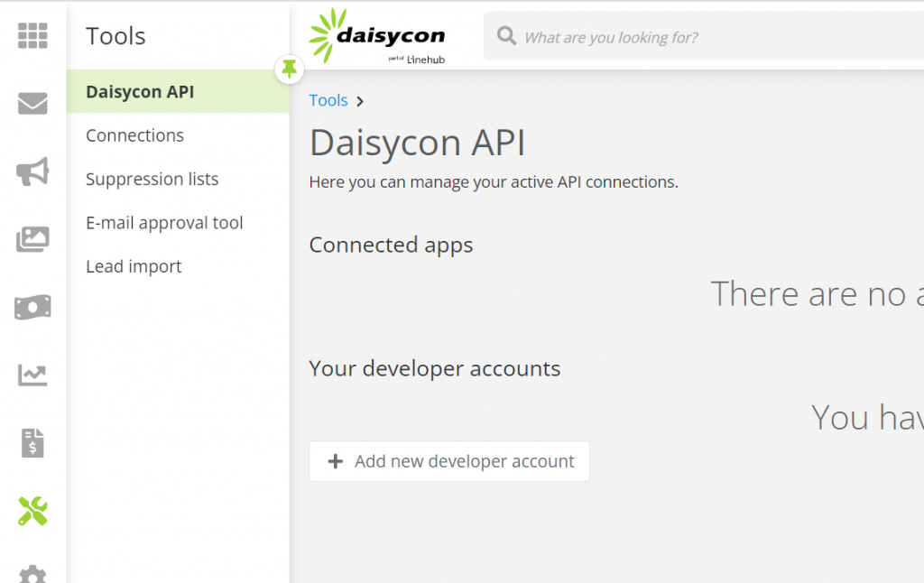Click the money bill icon
The height and width of the screenshot is (583, 924).
pyautogui.click(x=32, y=308)
